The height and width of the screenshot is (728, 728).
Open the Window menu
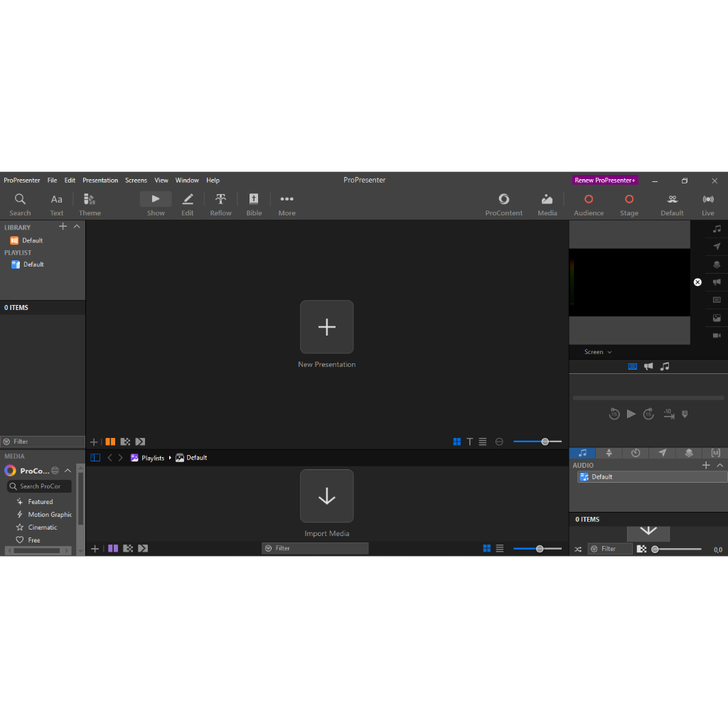pos(187,180)
